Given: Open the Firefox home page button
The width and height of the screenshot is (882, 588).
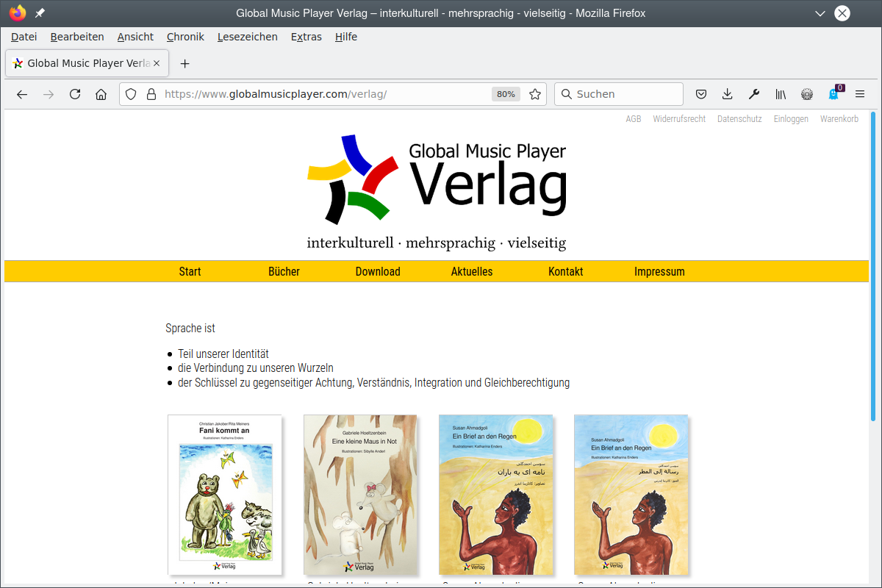Looking at the screenshot, I should pos(101,94).
